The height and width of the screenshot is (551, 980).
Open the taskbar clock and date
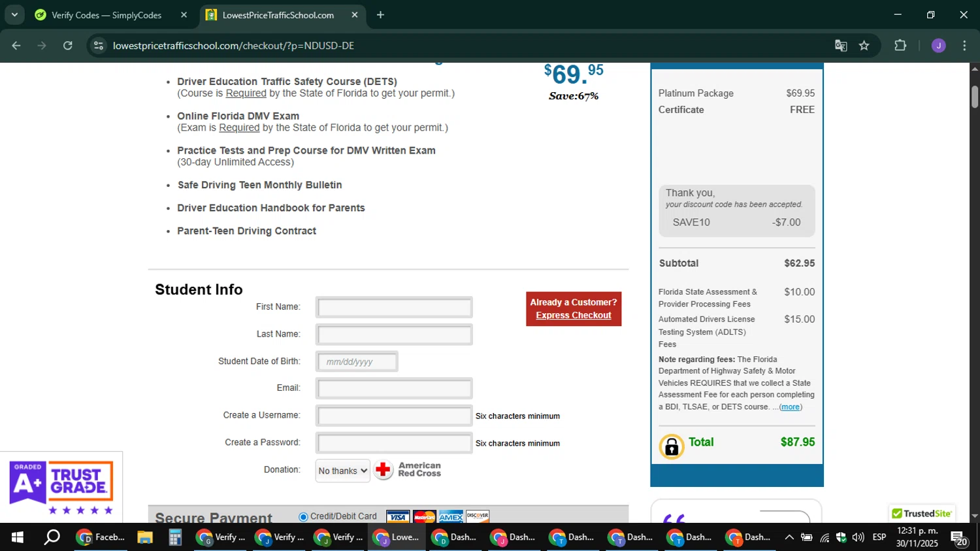[x=917, y=537]
